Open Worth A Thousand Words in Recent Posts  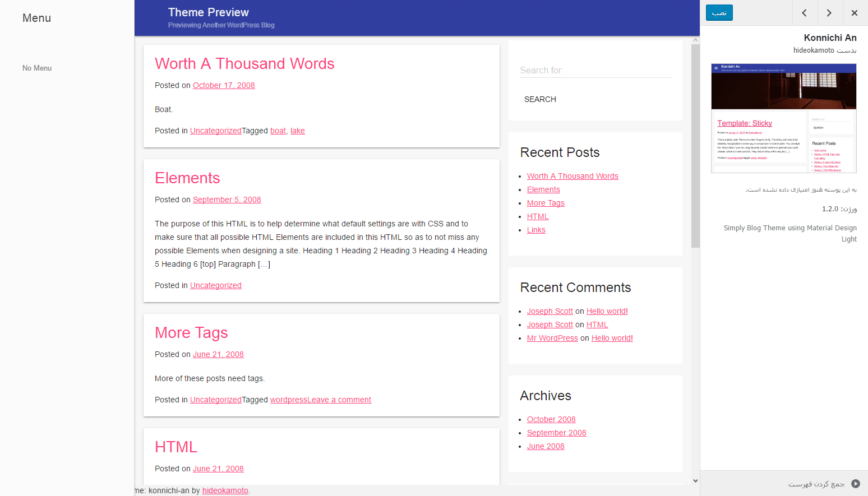[x=572, y=176]
